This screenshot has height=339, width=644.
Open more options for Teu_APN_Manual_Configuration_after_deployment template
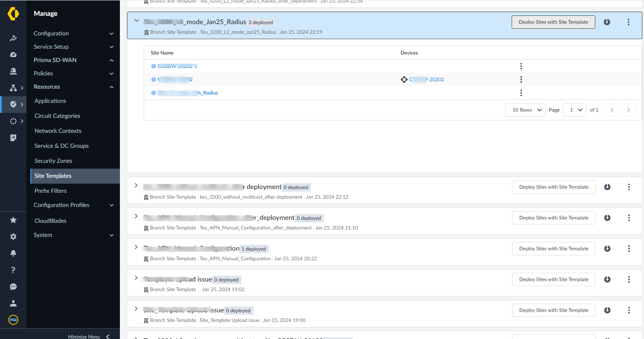[x=629, y=218]
